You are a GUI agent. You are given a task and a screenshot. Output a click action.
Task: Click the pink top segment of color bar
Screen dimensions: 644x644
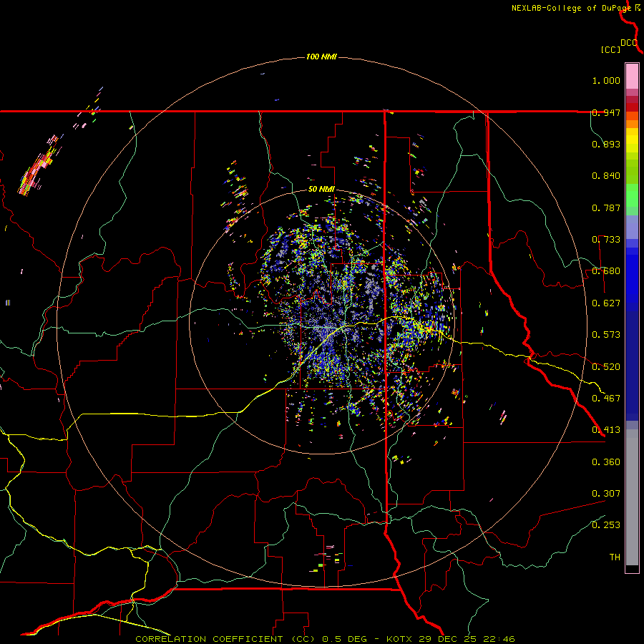coord(632,77)
